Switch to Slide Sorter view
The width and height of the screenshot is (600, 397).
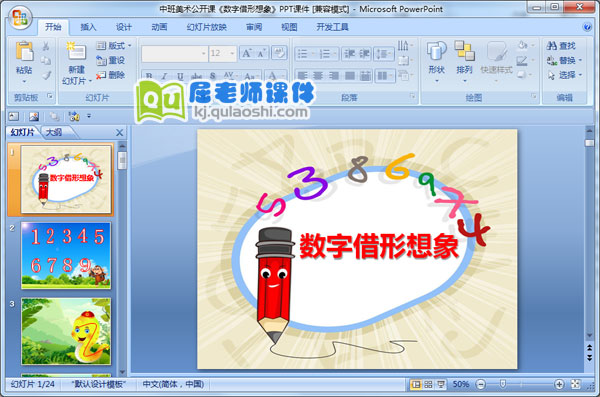click(x=428, y=384)
